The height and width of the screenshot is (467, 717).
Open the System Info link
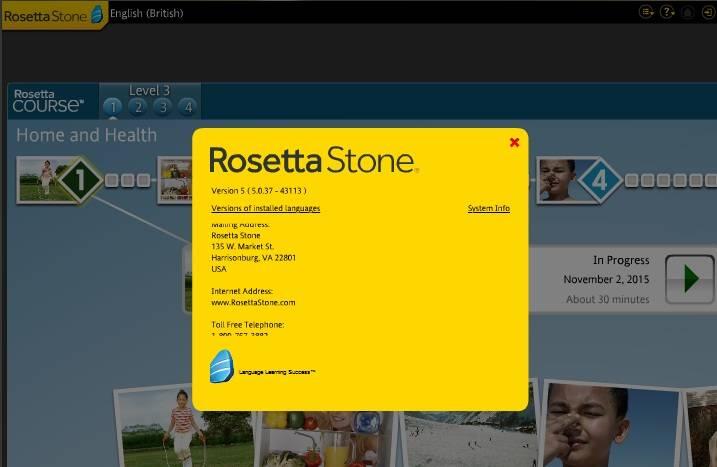click(x=488, y=208)
